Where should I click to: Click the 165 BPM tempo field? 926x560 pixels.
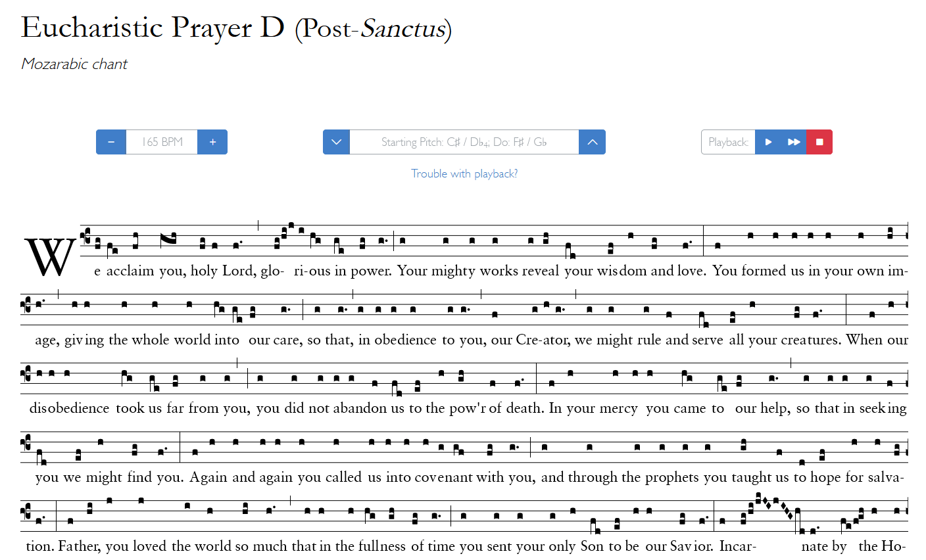click(x=162, y=142)
